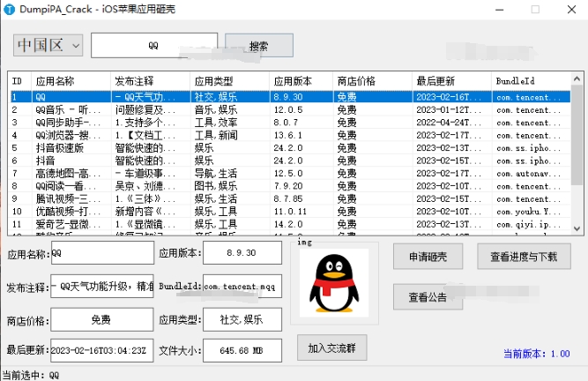Click the 发布注释 field with QQ天气功能升级
The width and height of the screenshot is (588, 381).
click(x=102, y=287)
